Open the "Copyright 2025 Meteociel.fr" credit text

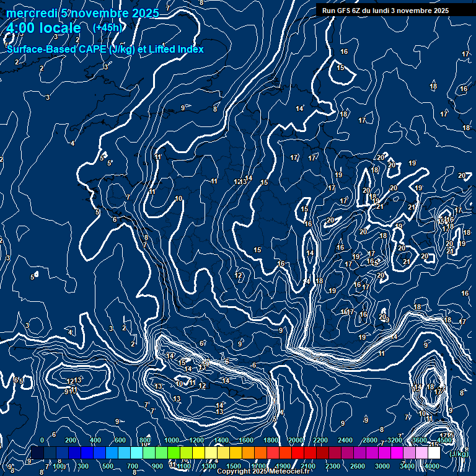(263, 471)
